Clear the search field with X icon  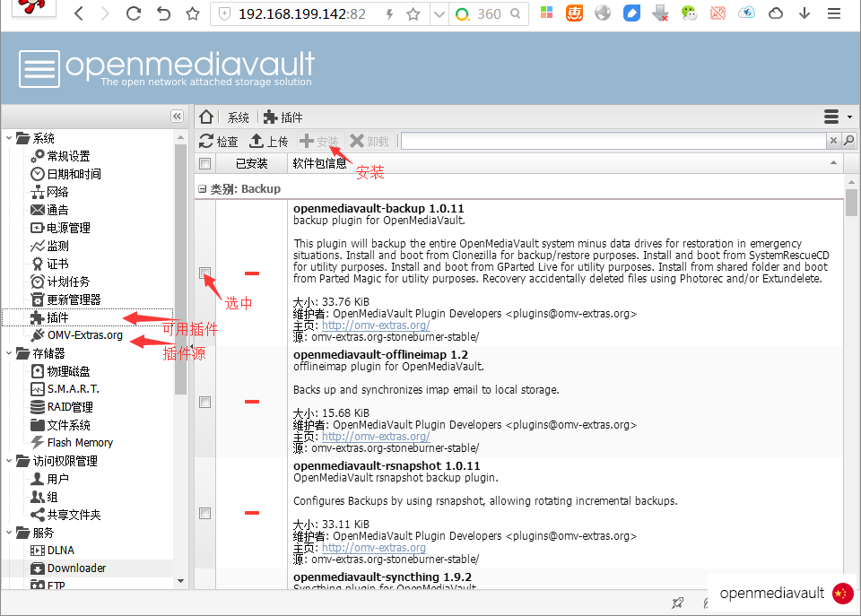tap(833, 141)
